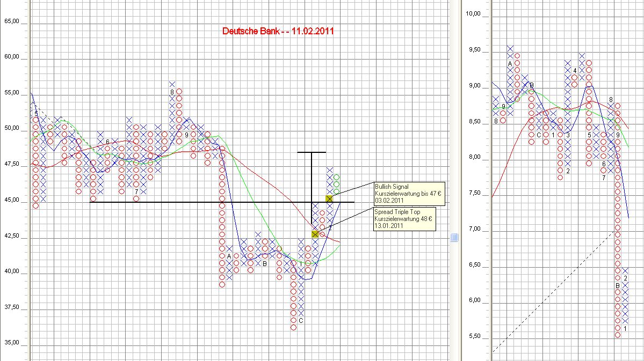Image resolution: width=644 pixels, height=361 pixels.
Task: Click the red Deutbche Bank chart title
Action: [278, 31]
